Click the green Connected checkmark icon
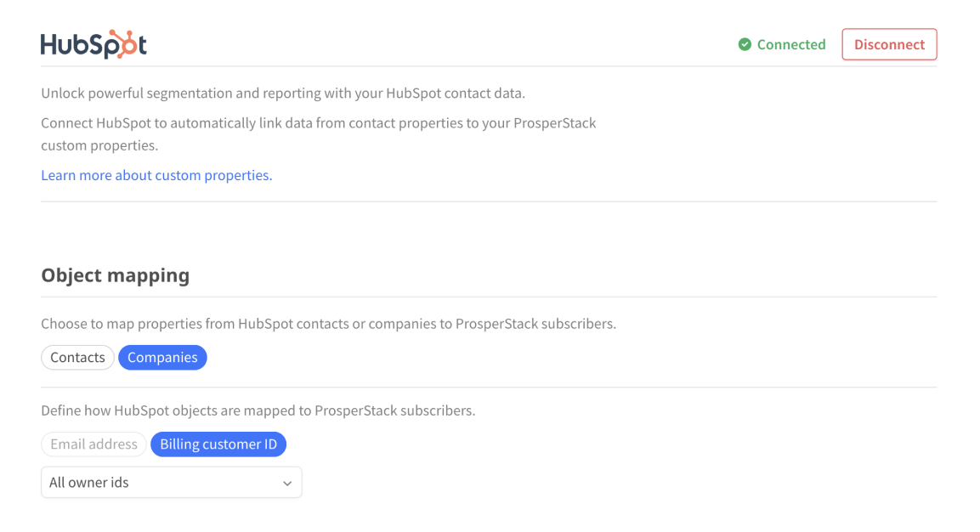The image size is (980, 532). (x=745, y=44)
